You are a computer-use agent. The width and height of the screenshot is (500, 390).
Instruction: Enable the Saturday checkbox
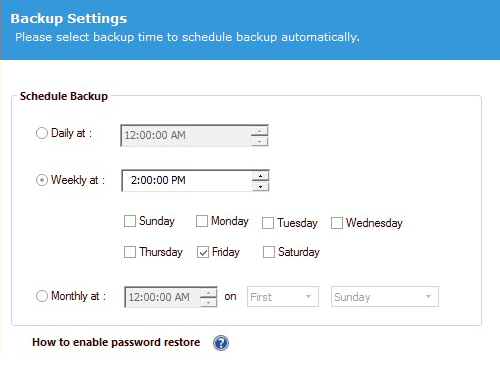269,252
